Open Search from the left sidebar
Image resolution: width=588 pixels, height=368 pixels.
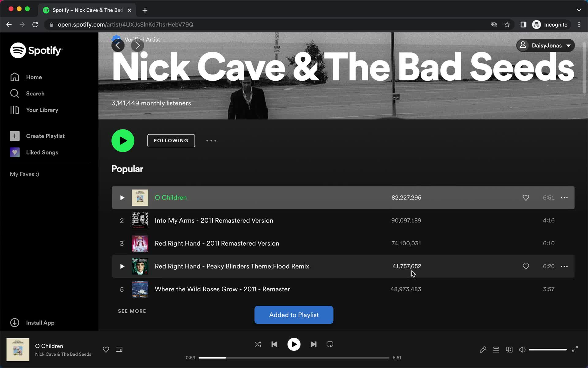(35, 93)
